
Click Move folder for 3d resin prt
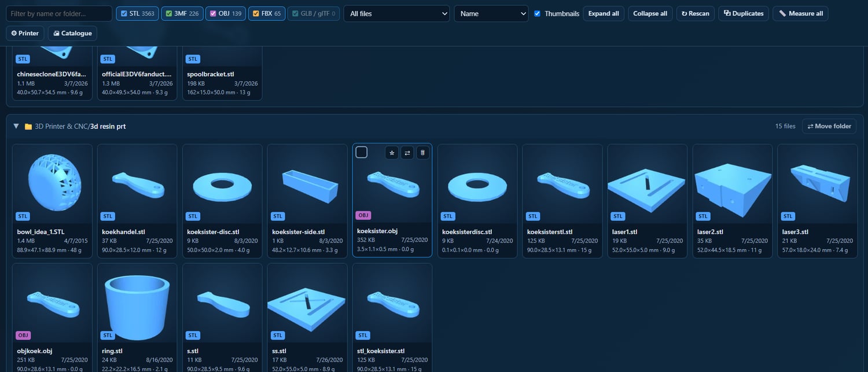coord(829,126)
